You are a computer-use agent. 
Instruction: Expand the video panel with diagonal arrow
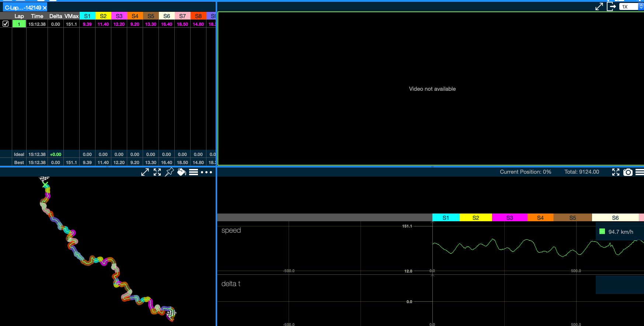coord(599,7)
